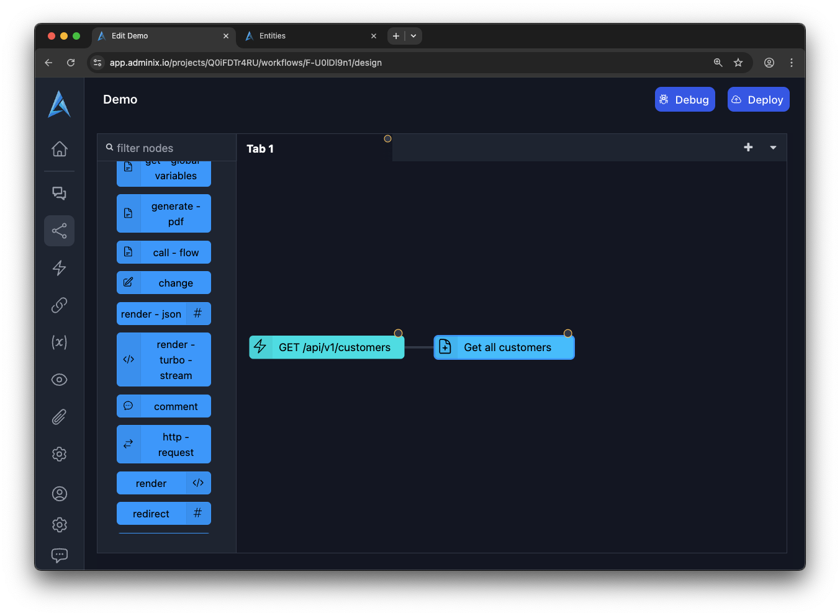Select the workflows share icon
The height and width of the screenshot is (616, 840).
click(x=59, y=231)
